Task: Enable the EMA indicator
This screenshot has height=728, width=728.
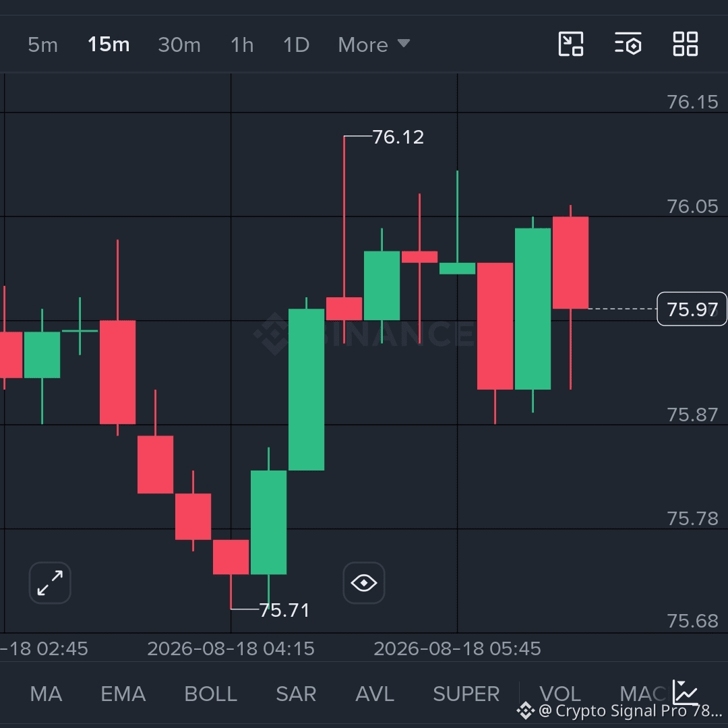Action: [x=123, y=694]
